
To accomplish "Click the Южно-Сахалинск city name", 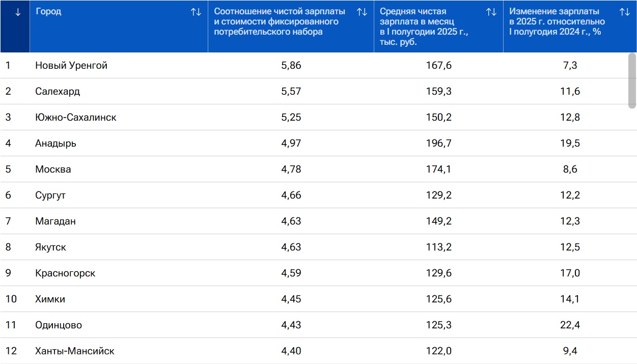I will [76, 118].
